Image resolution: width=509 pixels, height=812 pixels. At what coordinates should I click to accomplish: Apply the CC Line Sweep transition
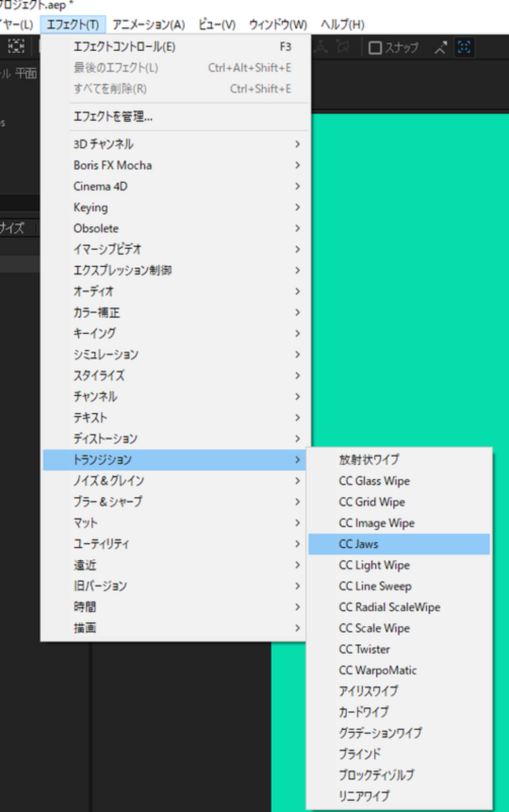399,586
